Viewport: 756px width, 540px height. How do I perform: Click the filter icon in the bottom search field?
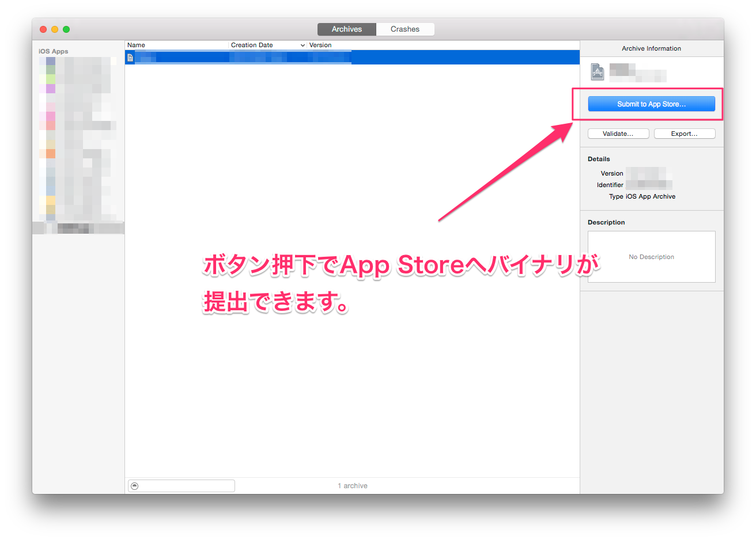pos(134,486)
